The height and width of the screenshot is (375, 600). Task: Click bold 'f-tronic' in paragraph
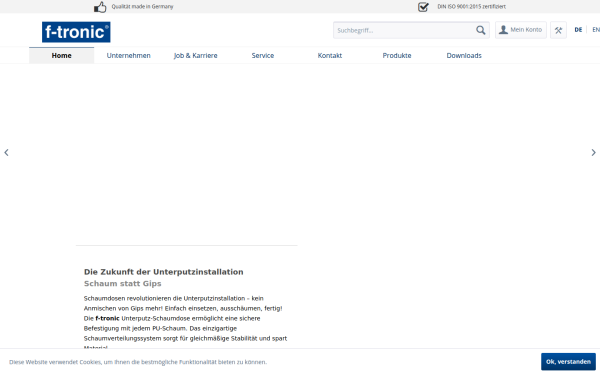(108, 318)
